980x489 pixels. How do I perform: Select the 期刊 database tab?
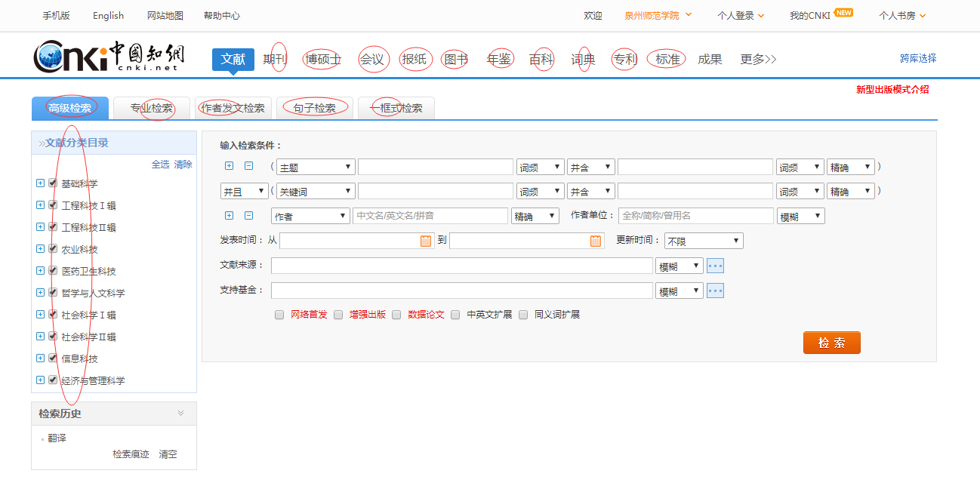tap(275, 59)
